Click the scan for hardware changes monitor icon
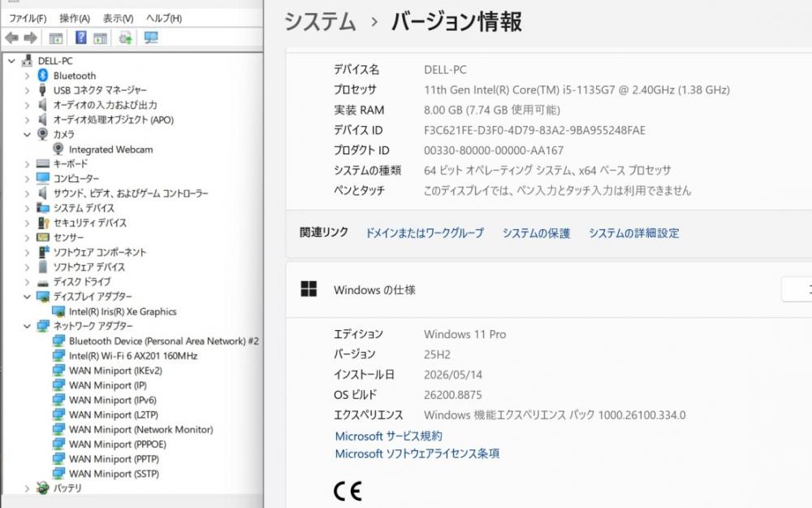The image size is (812, 508). [x=151, y=37]
